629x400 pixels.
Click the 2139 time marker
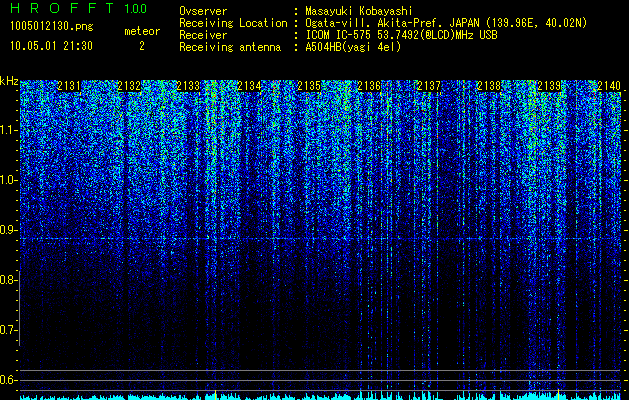coord(549,86)
